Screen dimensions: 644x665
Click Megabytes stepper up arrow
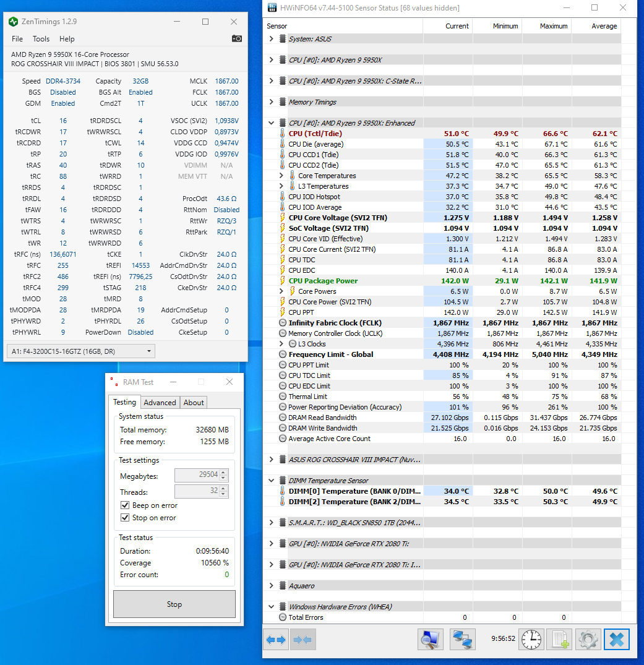224,471
